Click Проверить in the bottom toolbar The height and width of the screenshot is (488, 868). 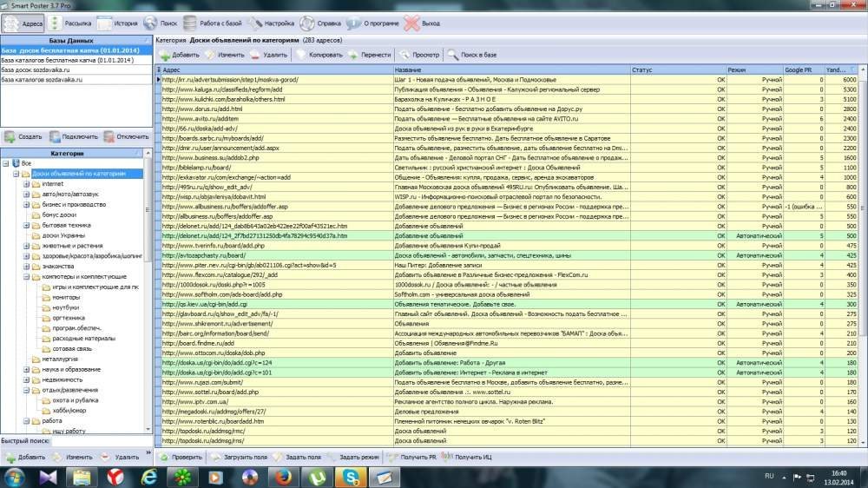pyautogui.click(x=181, y=457)
